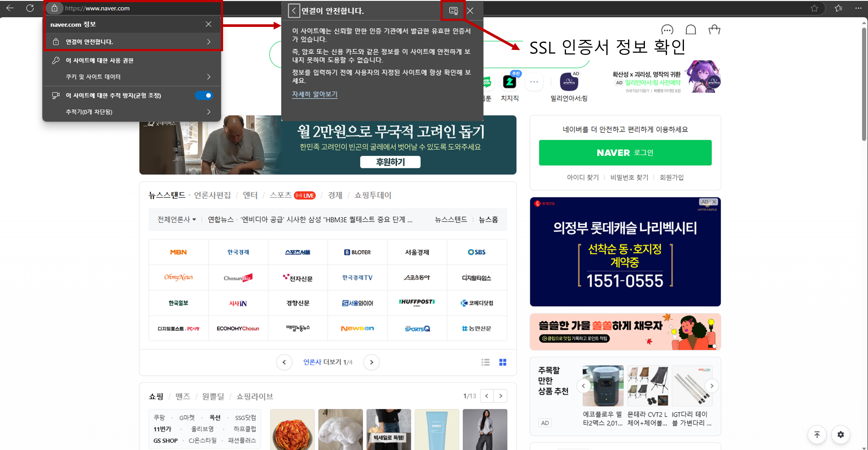
Task: Click the 자세히 알아보기 link
Action: point(315,94)
